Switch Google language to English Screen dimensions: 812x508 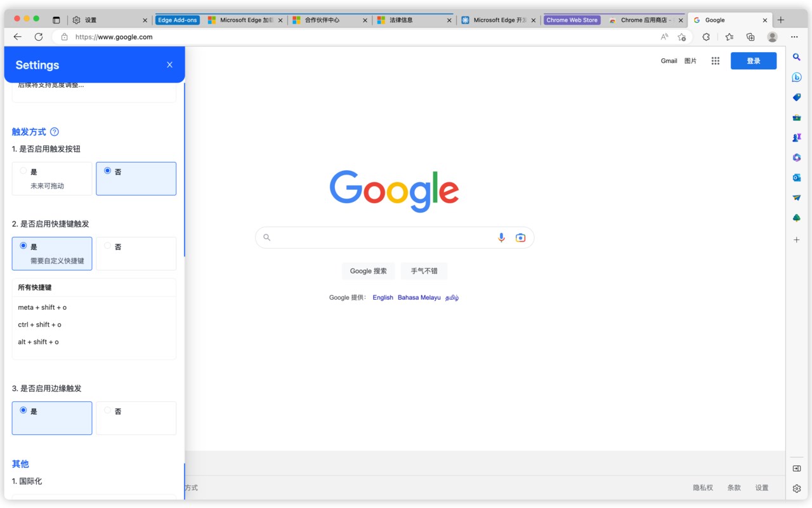pyautogui.click(x=383, y=297)
